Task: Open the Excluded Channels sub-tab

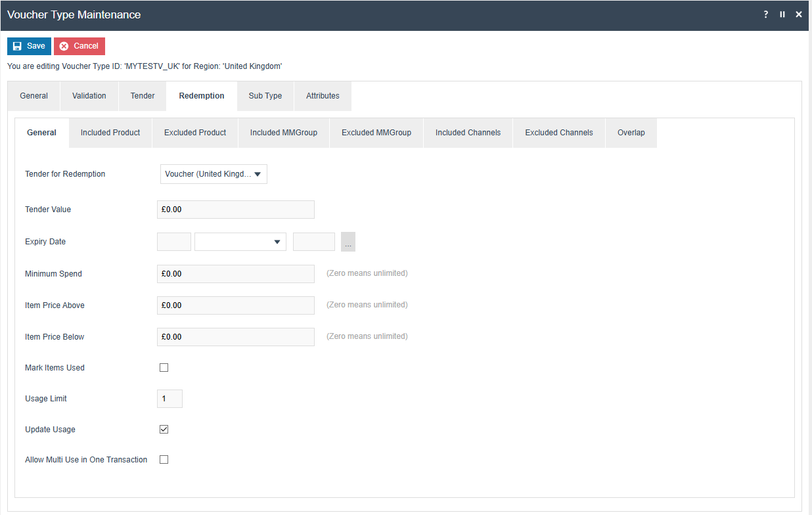Action: tap(559, 133)
